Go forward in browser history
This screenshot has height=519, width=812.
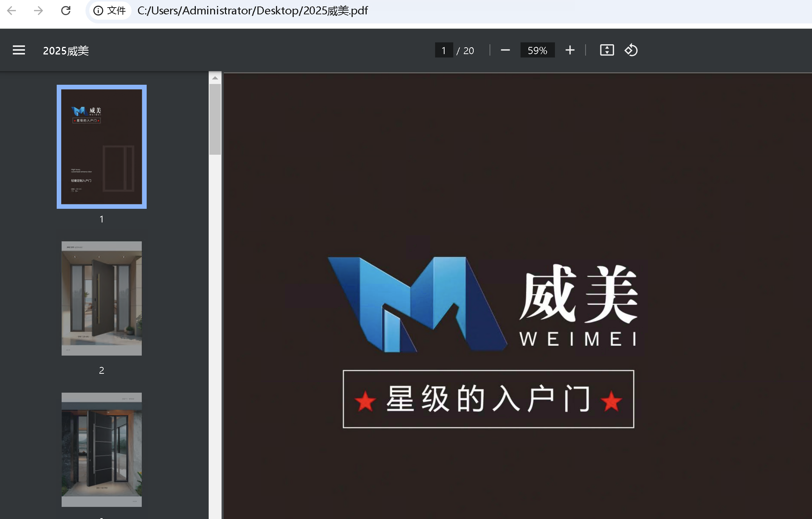(38, 11)
